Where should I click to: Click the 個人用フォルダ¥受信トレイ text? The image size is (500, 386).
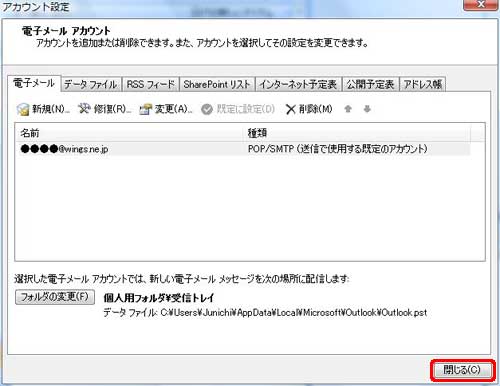coord(159,298)
